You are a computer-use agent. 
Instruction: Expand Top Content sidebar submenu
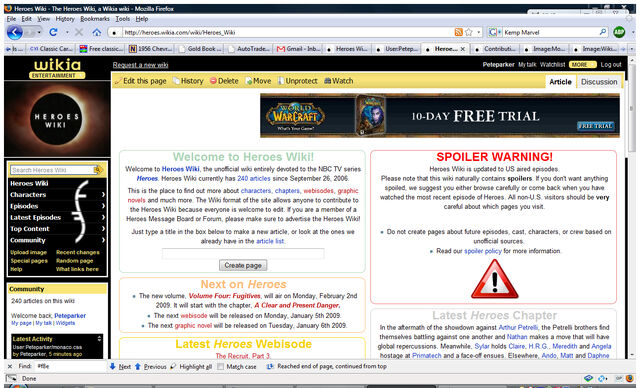point(103,229)
